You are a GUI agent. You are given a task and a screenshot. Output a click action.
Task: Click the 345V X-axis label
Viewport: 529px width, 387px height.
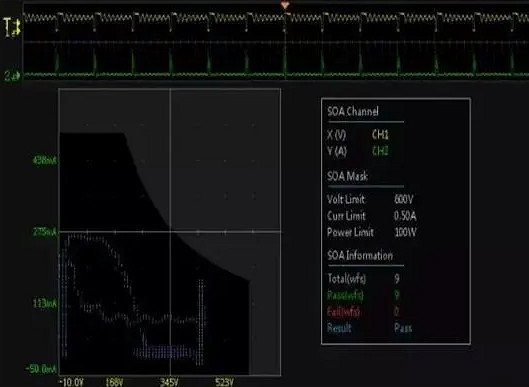coord(169,382)
